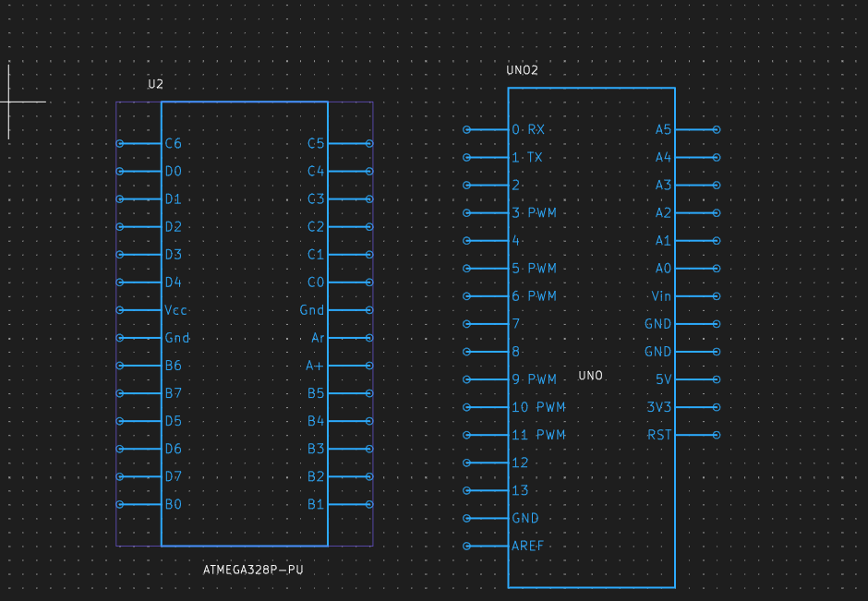Click pin label B4 on U2
The width and height of the screenshot is (868, 601).
(x=316, y=421)
